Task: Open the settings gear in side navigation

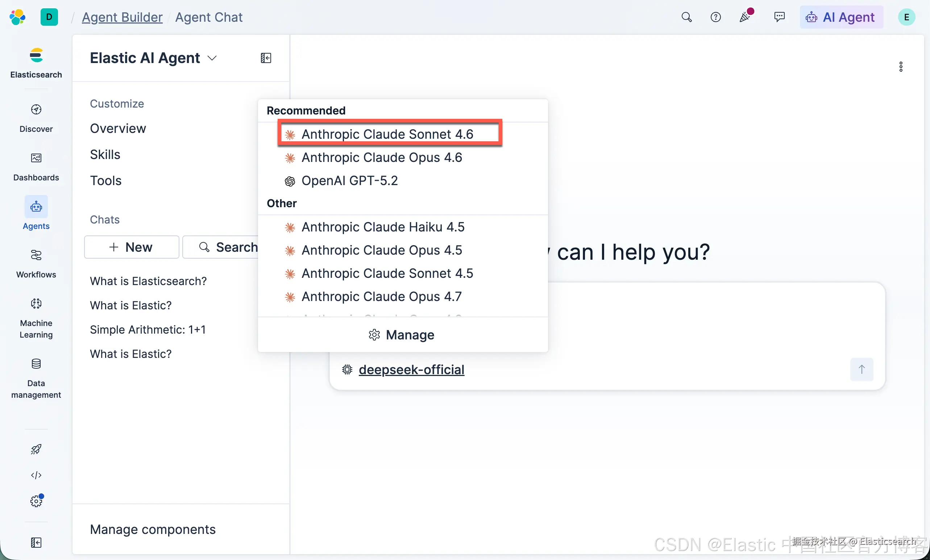Action: click(36, 501)
